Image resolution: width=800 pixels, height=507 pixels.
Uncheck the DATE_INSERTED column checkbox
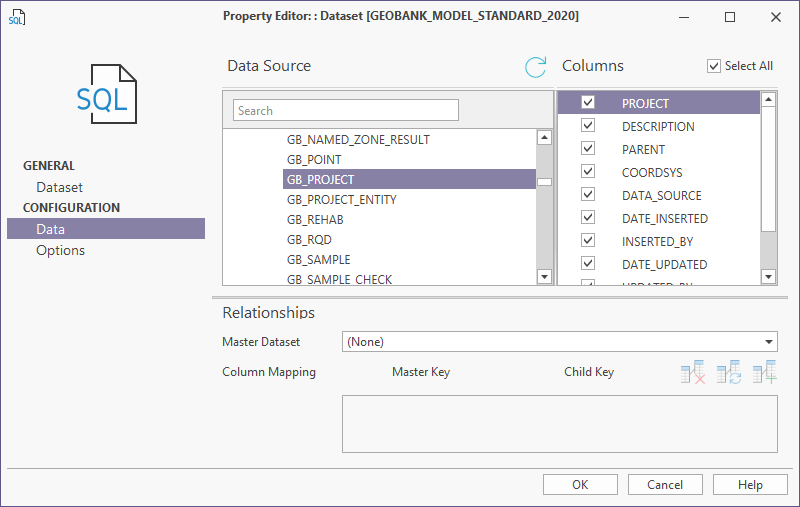(588, 218)
